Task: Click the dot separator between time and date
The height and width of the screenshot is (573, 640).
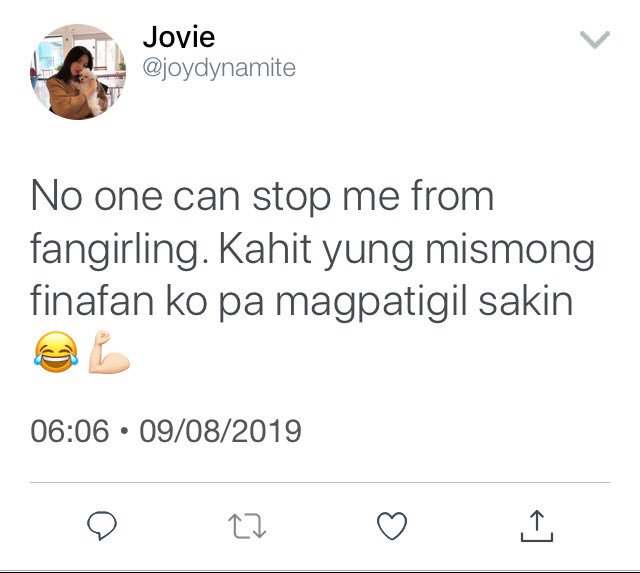Action: click(124, 431)
